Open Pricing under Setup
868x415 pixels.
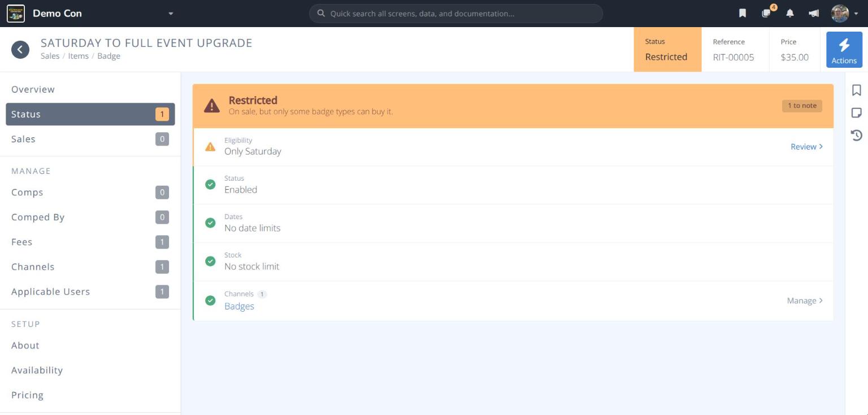[90, 395]
